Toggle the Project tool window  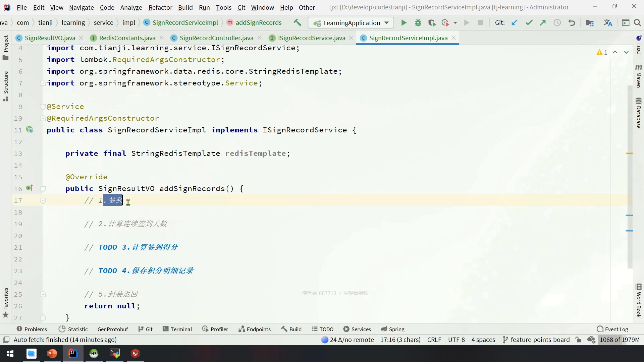coord(6,47)
